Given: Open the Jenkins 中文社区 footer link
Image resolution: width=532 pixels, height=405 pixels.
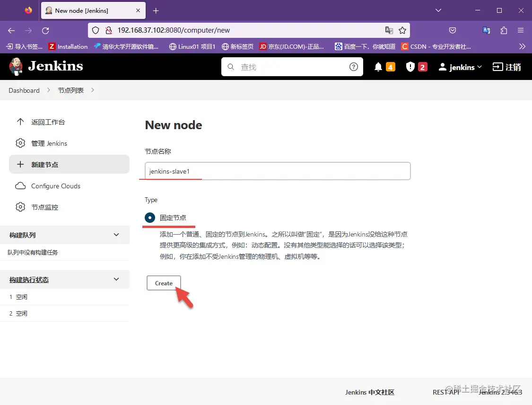Looking at the screenshot, I should [x=369, y=392].
